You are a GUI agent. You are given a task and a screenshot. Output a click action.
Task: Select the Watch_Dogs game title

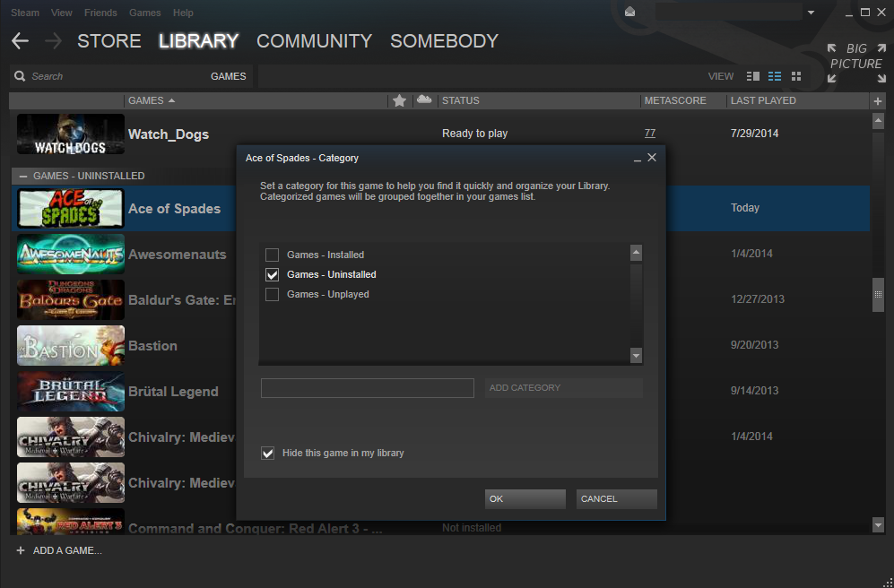click(x=169, y=134)
